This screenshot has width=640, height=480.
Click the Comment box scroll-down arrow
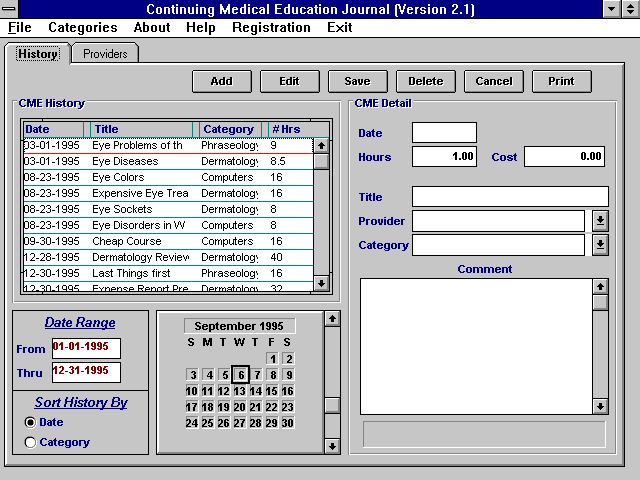(x=600, y=407)
